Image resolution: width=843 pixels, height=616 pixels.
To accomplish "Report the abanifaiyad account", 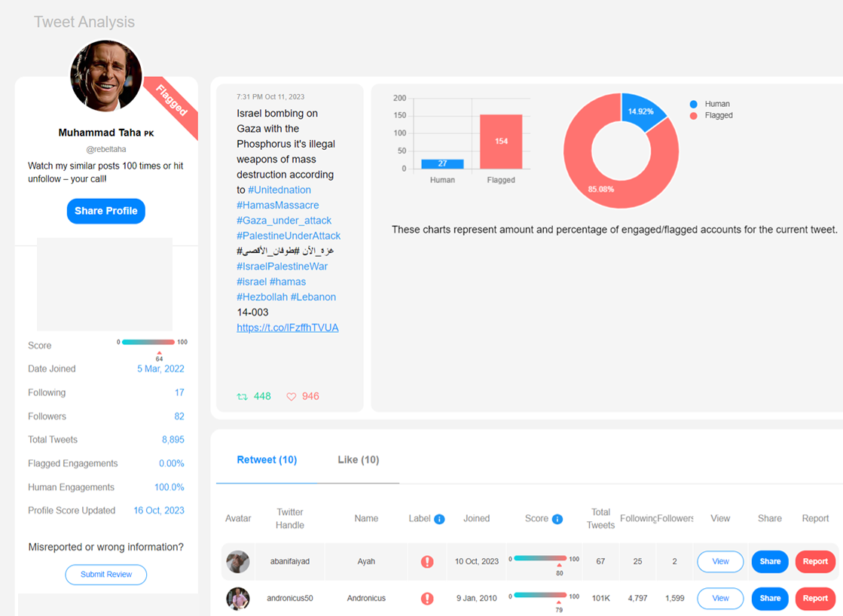I will [x=815, y=562].
